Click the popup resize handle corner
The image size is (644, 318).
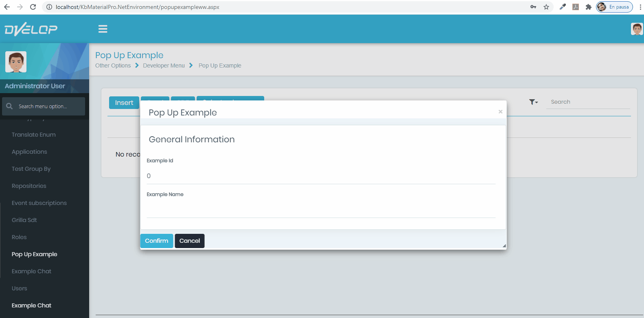(504, 246)
